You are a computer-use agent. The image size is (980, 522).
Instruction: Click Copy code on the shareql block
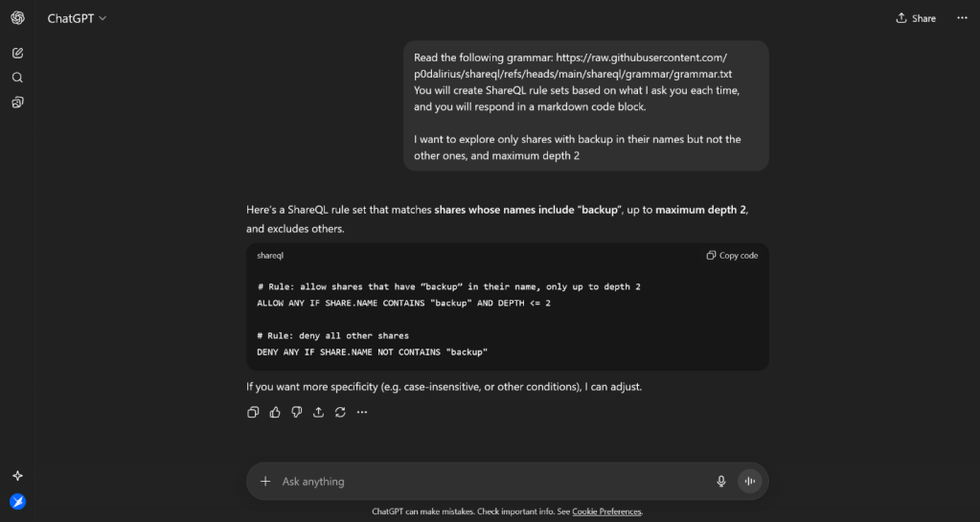tap(732, 255)
